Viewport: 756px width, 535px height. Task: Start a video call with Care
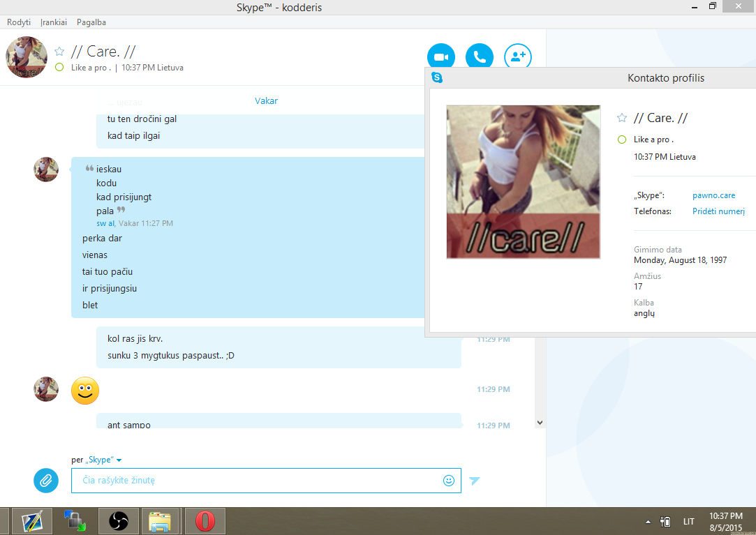pos(440,57)
